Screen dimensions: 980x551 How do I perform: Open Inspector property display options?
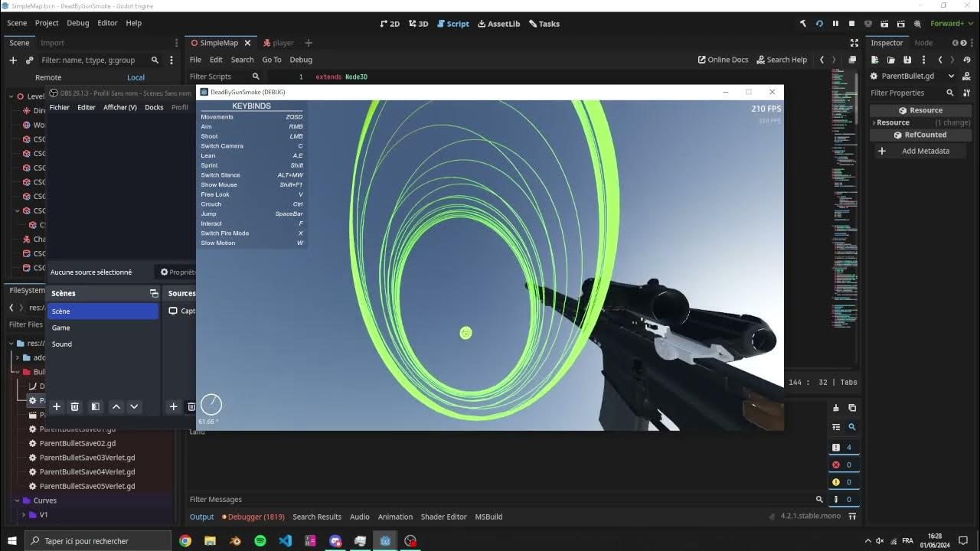pyautogui.click(x=966, y=93)
